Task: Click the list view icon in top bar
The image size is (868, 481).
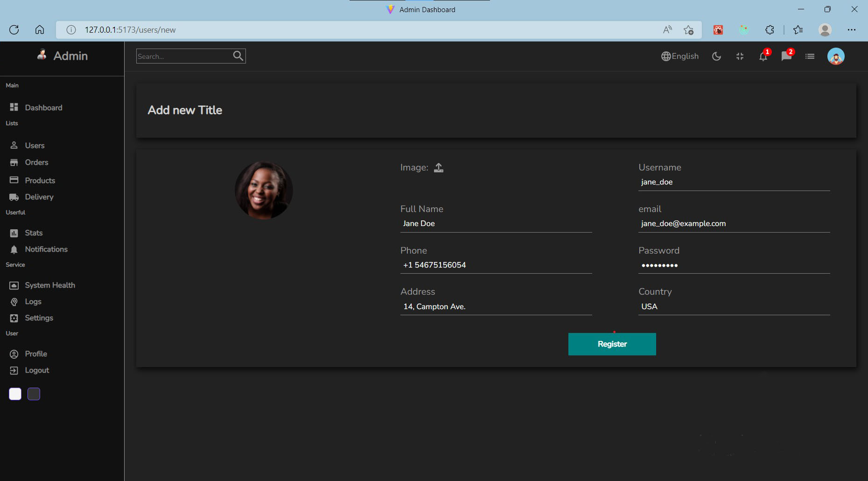Action: click(810, 57)
